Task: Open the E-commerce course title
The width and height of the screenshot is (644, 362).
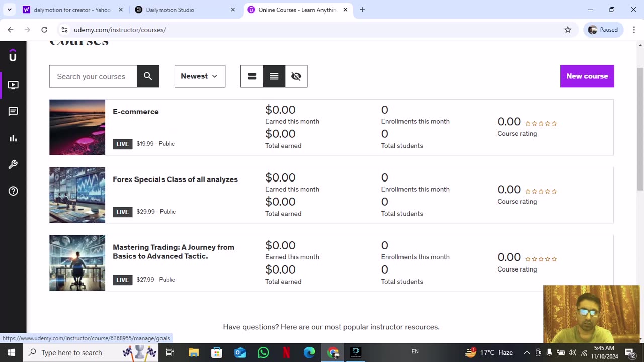Action: (136, 112)
